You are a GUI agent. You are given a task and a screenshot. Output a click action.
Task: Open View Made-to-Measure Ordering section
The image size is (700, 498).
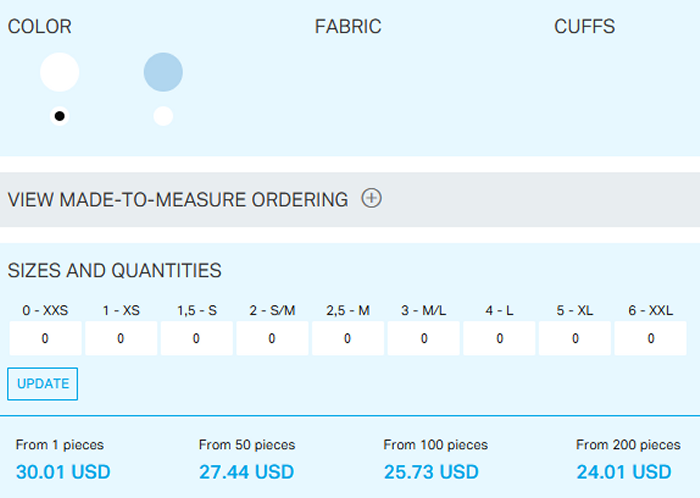[x=178, y=199]
